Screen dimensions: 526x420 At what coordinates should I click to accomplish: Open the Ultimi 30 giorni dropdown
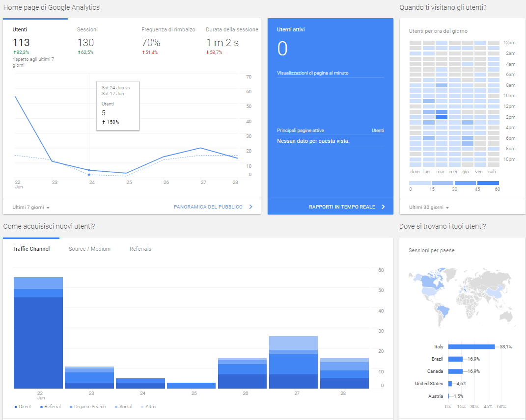429,208
